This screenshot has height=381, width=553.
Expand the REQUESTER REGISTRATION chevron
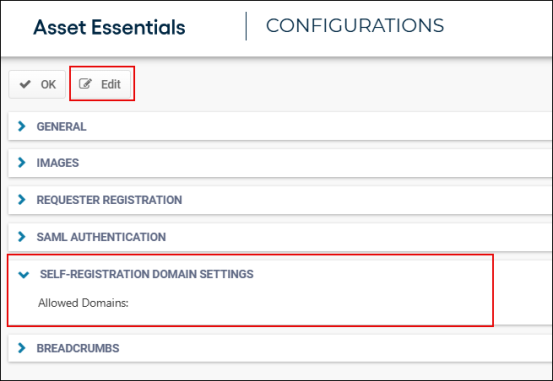pos(22,200)
